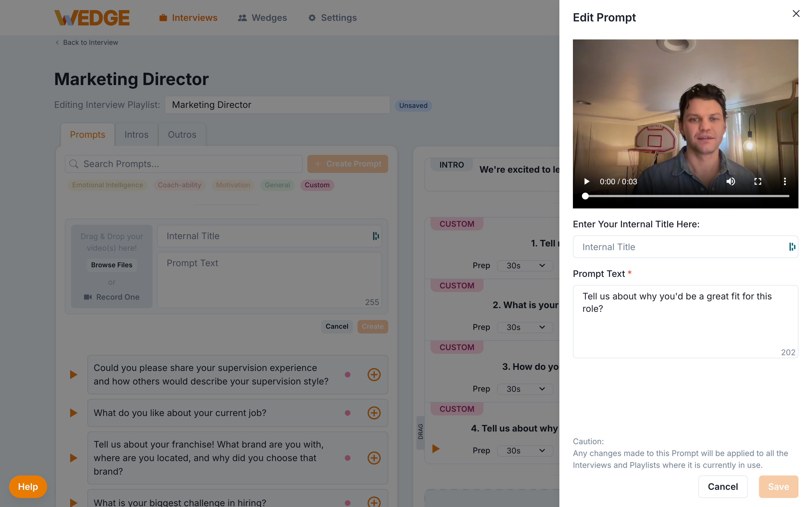This screenshot has height=507, width=812.
Task: Open fullscreen mode on the prompt video
Action: (758, 181)
